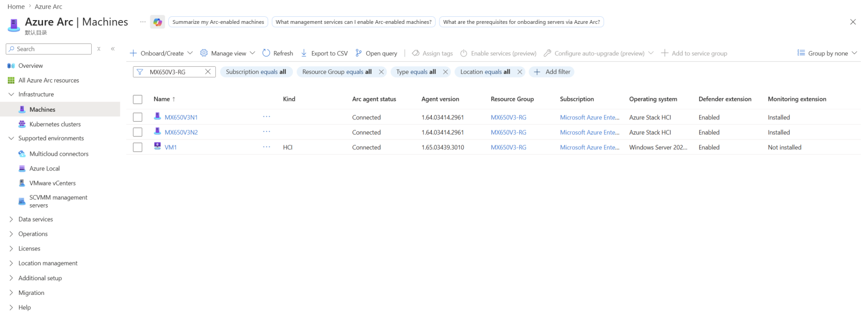Click the MX650V3N2 machine icon

pyautogui.click(x=157, y=131)
